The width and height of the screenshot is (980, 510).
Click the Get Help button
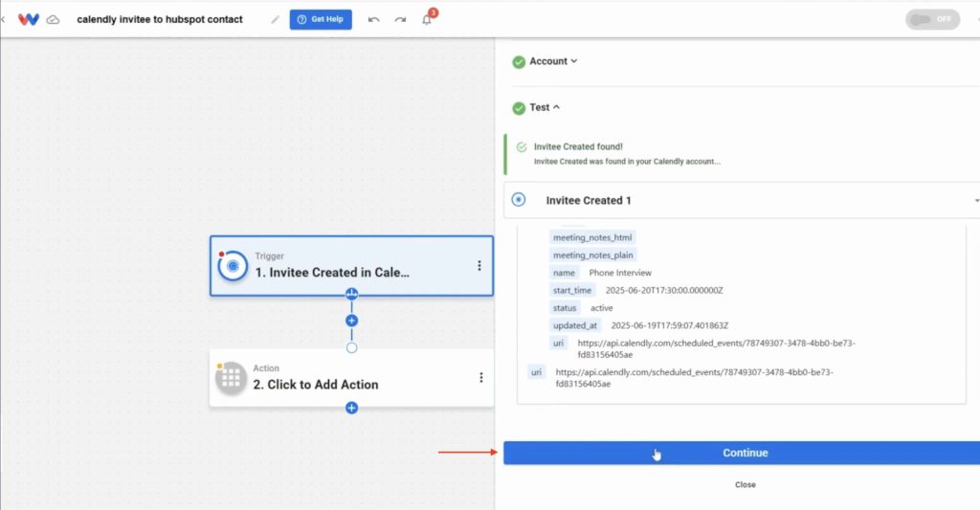click(x=321, y=19)
